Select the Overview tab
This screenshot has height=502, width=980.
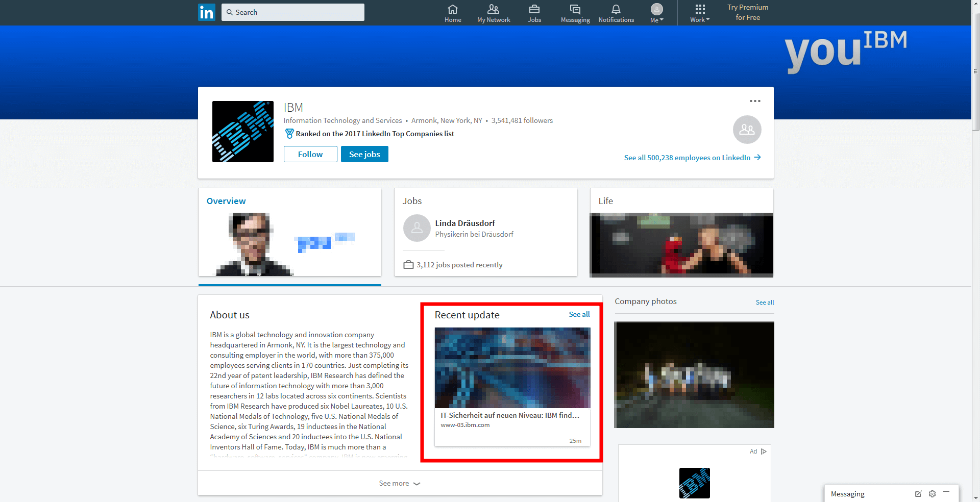click(226, 201)
